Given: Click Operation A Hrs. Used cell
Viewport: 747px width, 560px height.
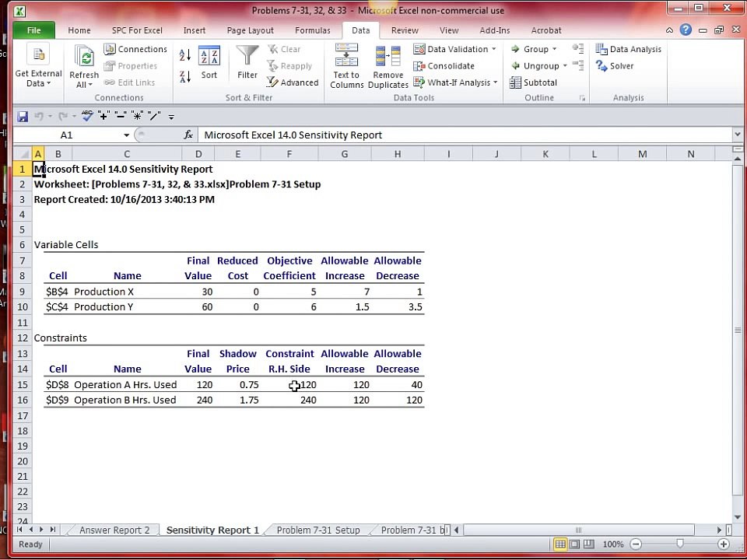Looking at the screenshot, I should [x=127, y=385].
